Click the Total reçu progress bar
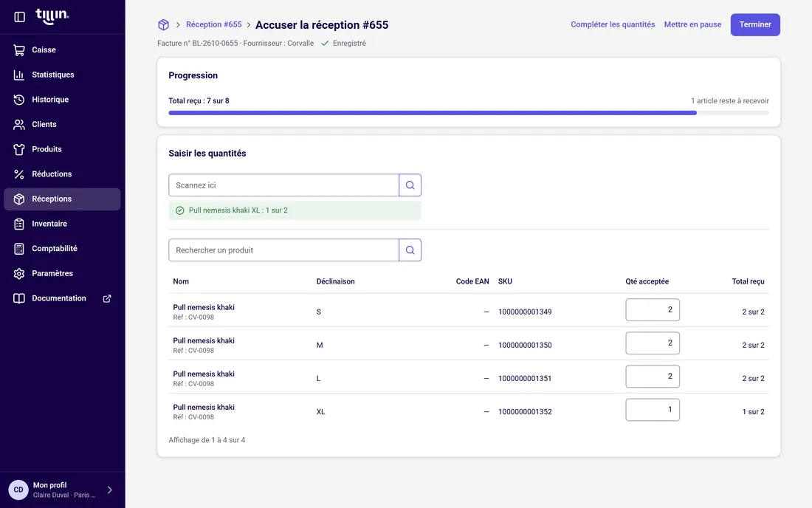This screenshot has width=812, height=508. click(x=469, y=113)
